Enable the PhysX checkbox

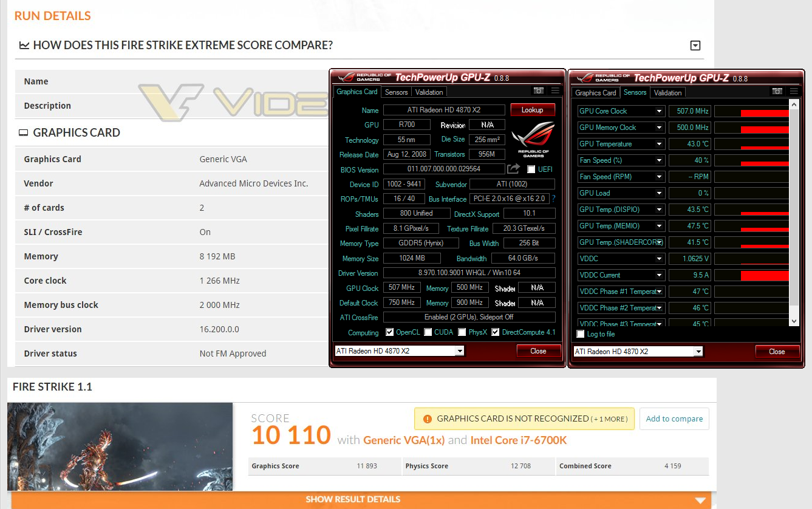coord(462,332)
